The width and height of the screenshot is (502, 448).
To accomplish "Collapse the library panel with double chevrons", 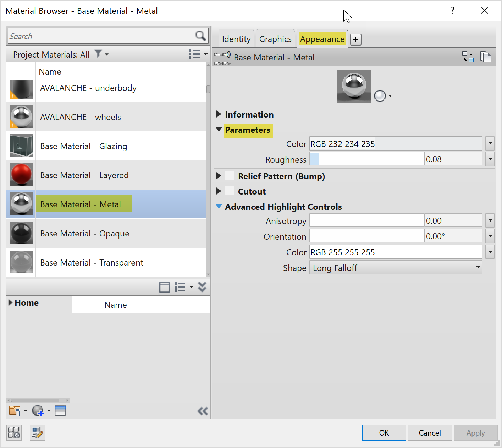I will (x=203, y=411).
